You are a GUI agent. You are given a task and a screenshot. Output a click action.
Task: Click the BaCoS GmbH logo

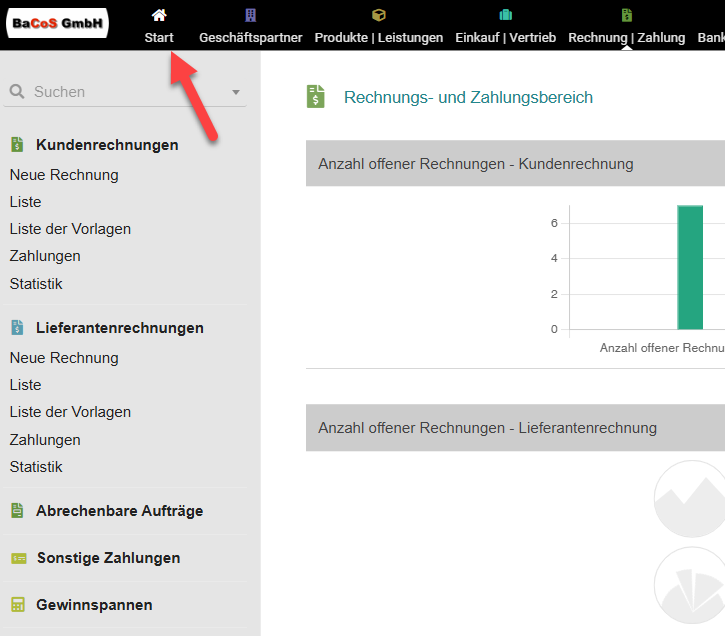coord(58,24)
